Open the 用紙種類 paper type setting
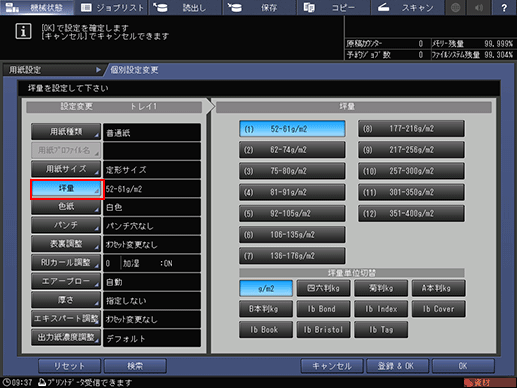The width and height of the screenshot is (517, 388). click(x=66, y=132)
